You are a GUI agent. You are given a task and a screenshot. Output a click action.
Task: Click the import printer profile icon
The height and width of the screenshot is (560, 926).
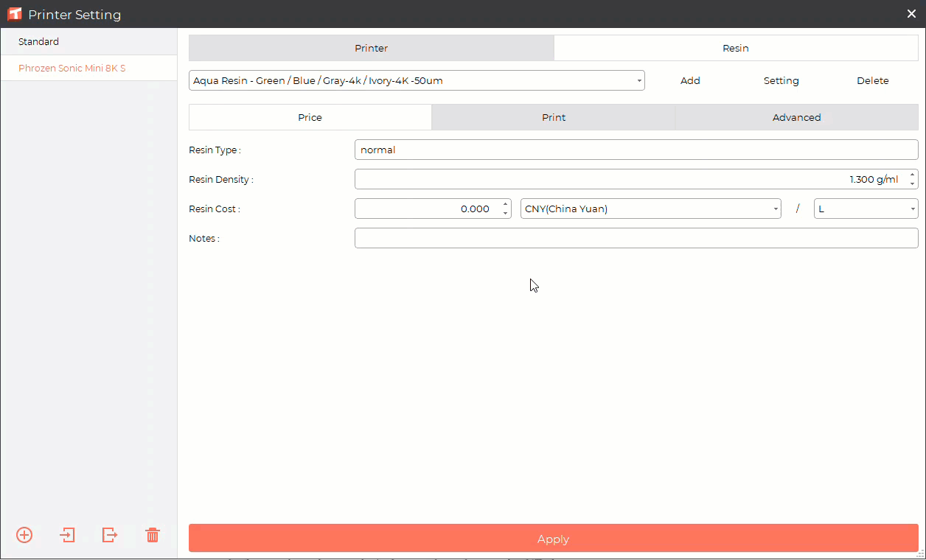[68, 535]
